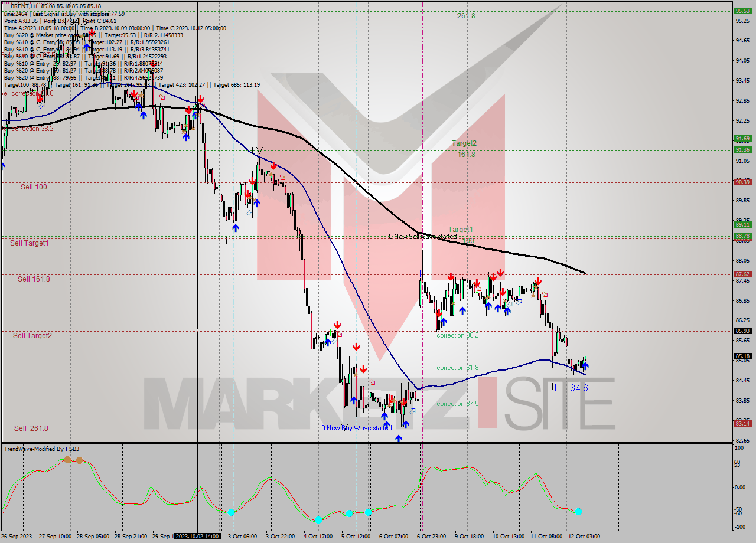Click the cyan oscillator dot above 12 Oct 03:00
Screen dimensions: 756x543
pos(578,512)
